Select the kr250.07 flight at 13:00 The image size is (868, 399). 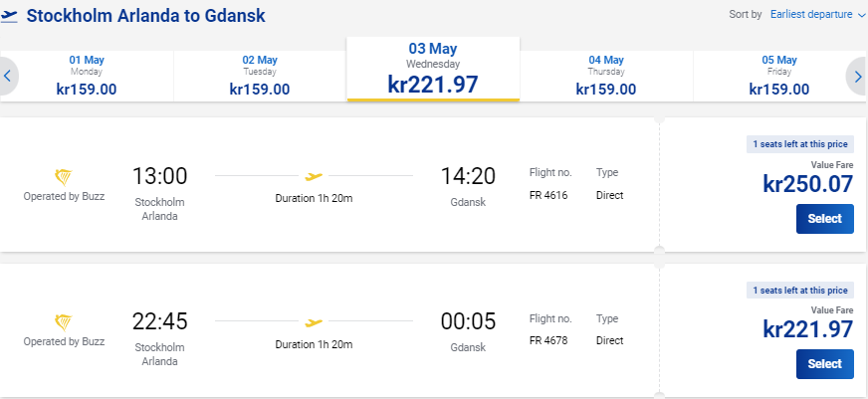pyautogui.click(x=825, y=219)
